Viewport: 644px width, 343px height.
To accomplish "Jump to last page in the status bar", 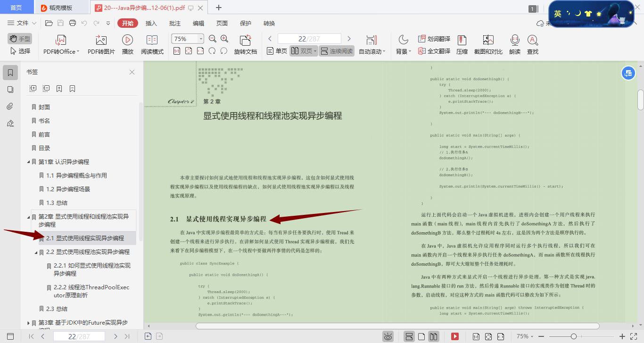I will pyautogui.click(x=127, y=336).
